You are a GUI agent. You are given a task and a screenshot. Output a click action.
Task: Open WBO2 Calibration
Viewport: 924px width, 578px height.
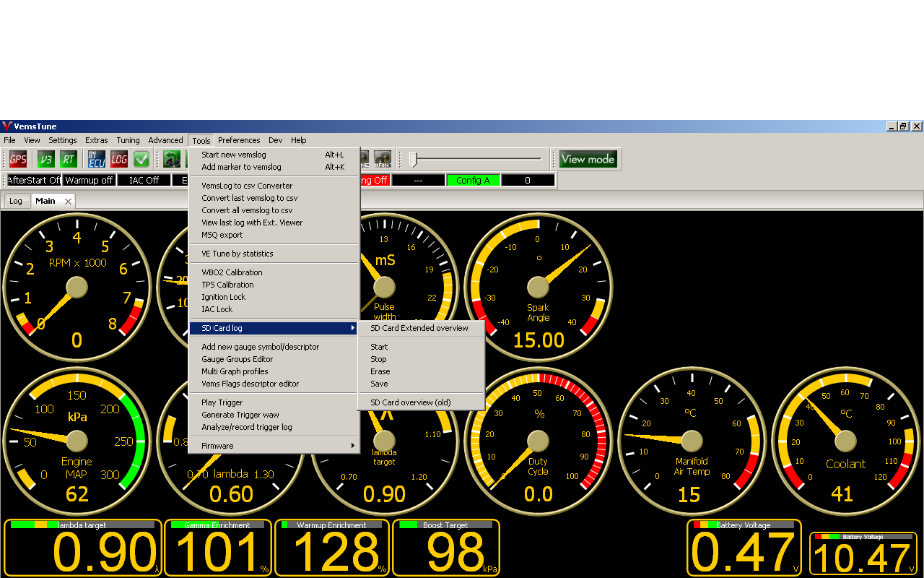[x=274, y=272]
